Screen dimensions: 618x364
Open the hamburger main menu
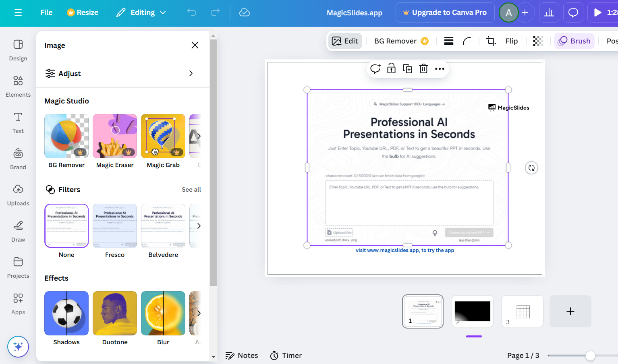point(18,12)
